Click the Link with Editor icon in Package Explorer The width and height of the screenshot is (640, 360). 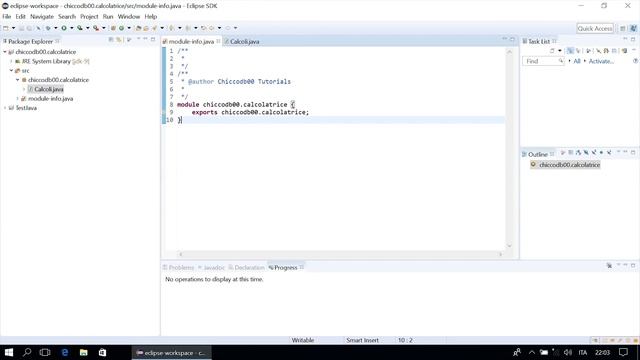tap(119, 40)
